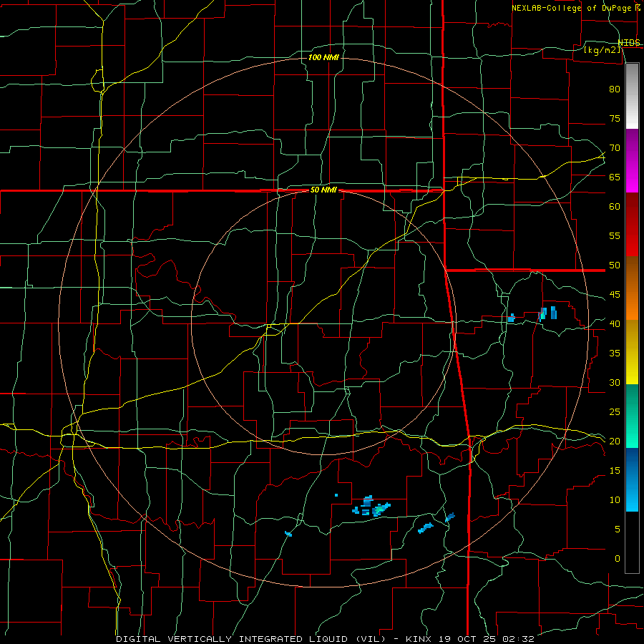Viewport: 644px width, 644px height.
Task: Click the 45 value on the color scale
Action: pos(615,295)
